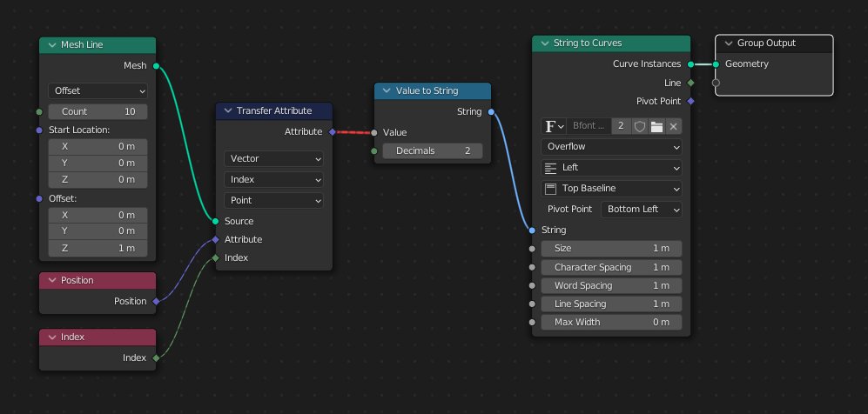Image resolution: width=868 pixels, height=414 pixels.
Task: Open the Overflow dropdown
Action: click(611, 146)
